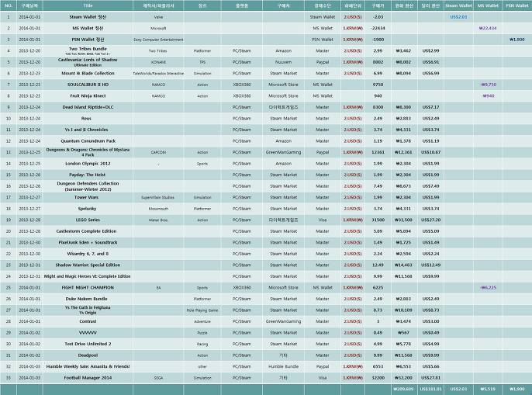The width and height of the screenshot is (532, 395).
Task: Click the 'Fruit Ninja Kinect' cell
Action: click(x=88, y=95)
